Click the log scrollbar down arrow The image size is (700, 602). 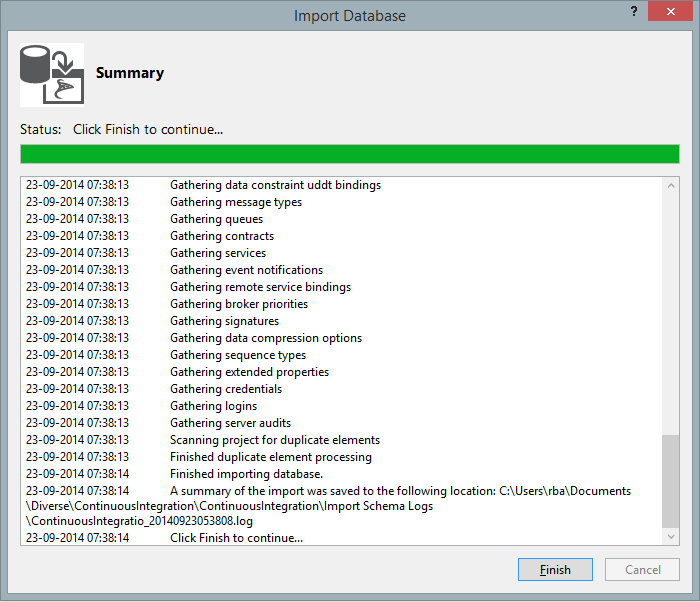click(x=670, y=537)
